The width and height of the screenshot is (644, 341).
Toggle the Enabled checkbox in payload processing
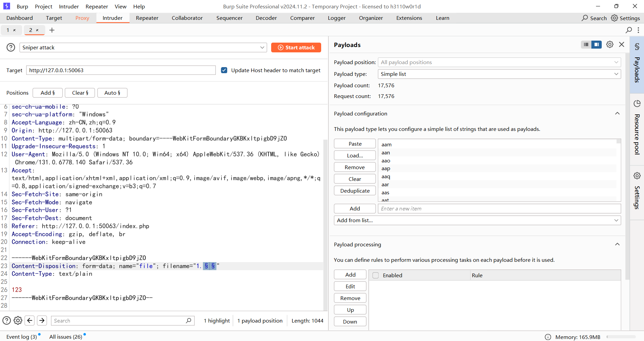pos(376,275)
